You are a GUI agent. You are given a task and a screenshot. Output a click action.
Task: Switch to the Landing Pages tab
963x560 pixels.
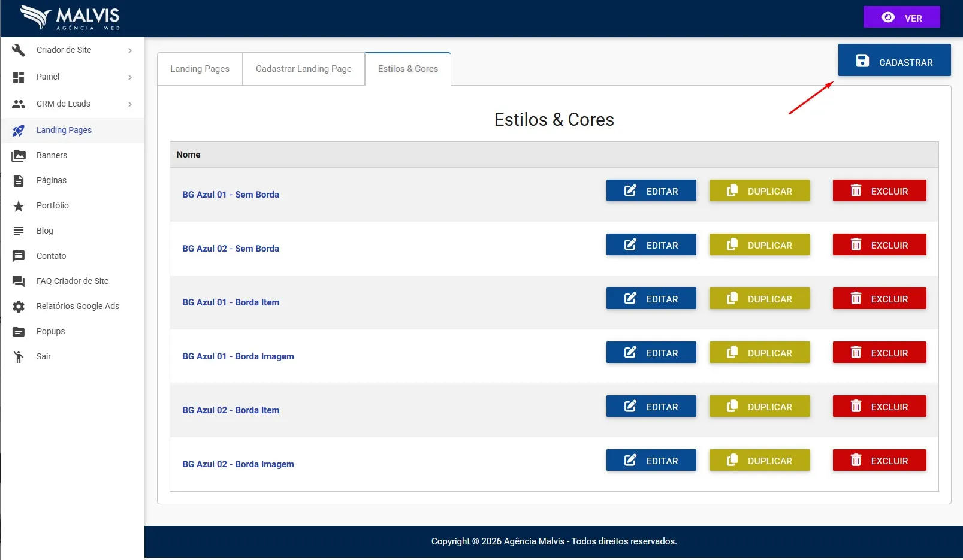(x=200, y=69)
